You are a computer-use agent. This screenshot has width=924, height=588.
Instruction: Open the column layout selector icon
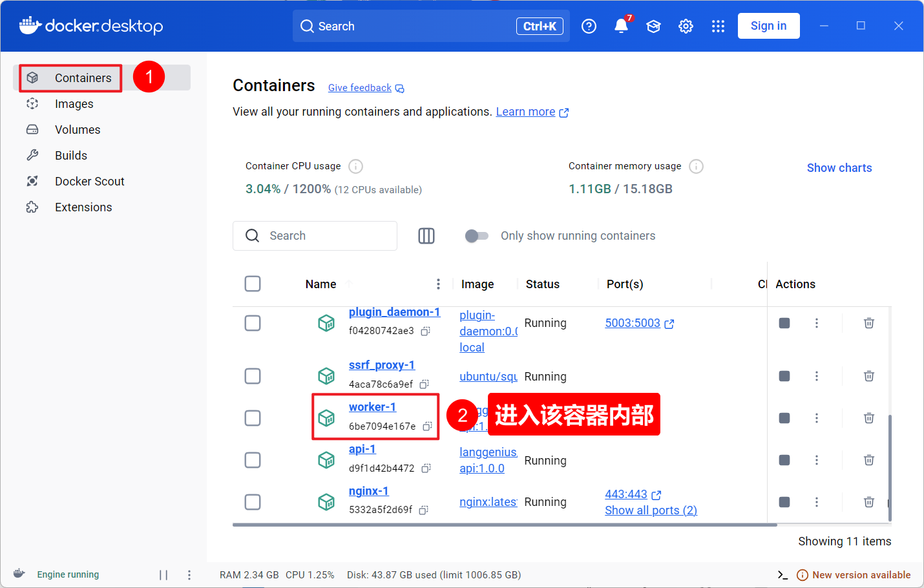point(426,236)
